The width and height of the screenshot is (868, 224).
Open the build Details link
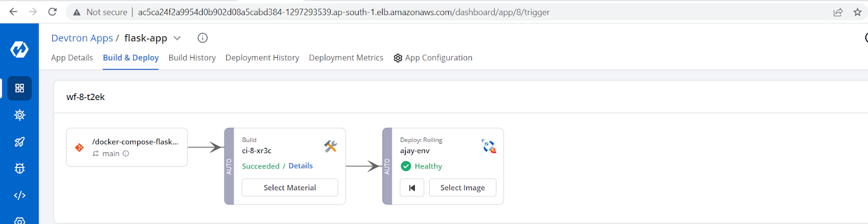click(x=301, y=166)
